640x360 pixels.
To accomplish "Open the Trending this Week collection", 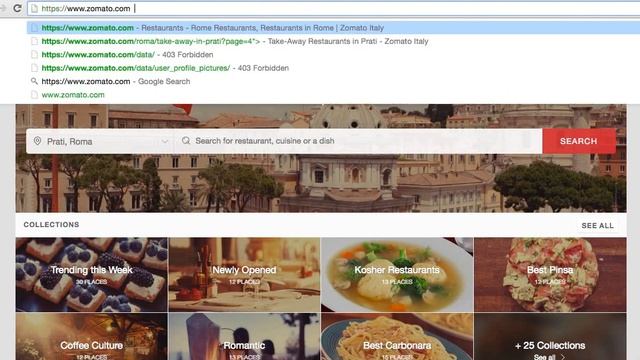I will tap(91, 275).
